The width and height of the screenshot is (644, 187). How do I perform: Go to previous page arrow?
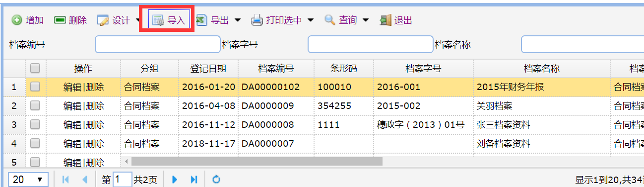(85, 180)
